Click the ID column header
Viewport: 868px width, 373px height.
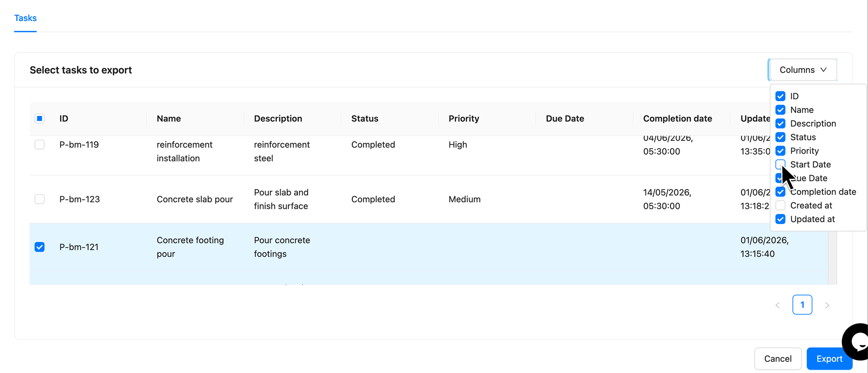64,118
